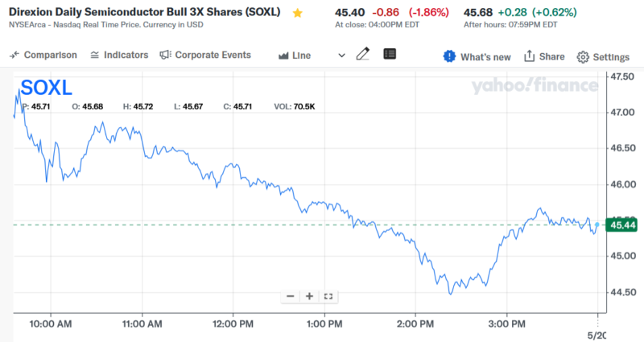The height and width of the screenshot is (342, 644).
Task: Zoom out with the minus button
Action: (291, 296)
